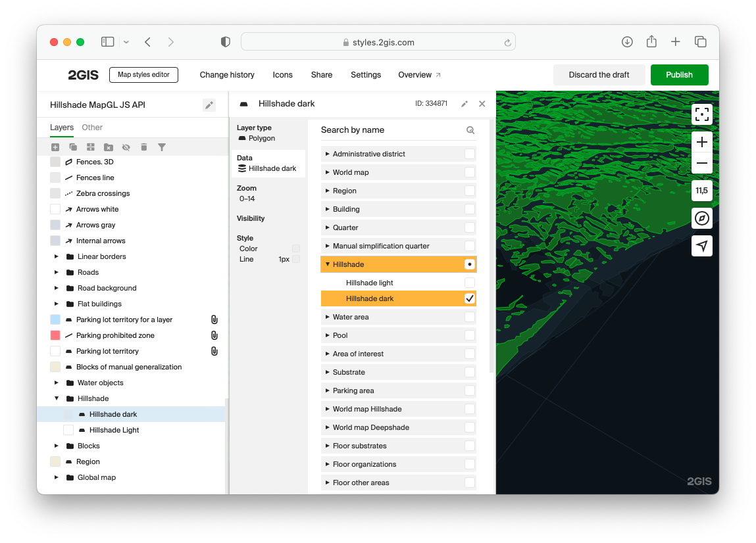Click the duplicate layer icon in the toolbar
Screen dimensions: 756x543
coord(73,147)
